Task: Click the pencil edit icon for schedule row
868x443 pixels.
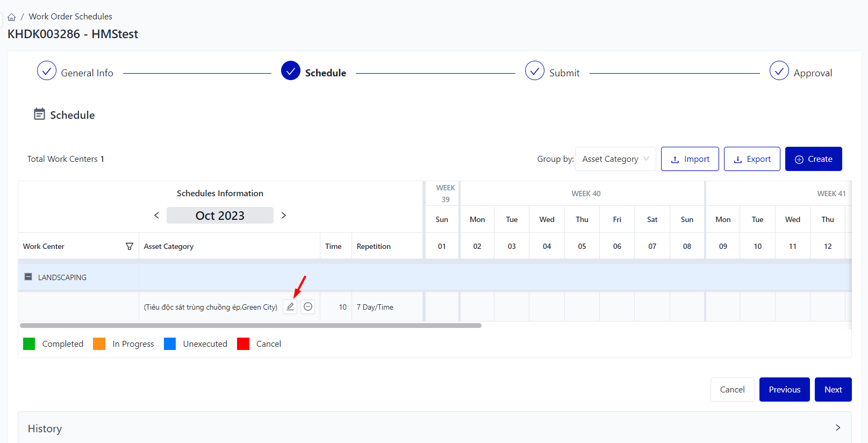Action: (290, 306)
